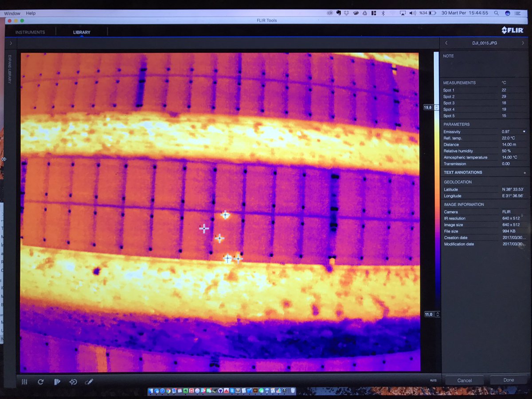Adjust the 11.0 lower level stepper
The width and height of the screenshot is (532, 399).
438,314
